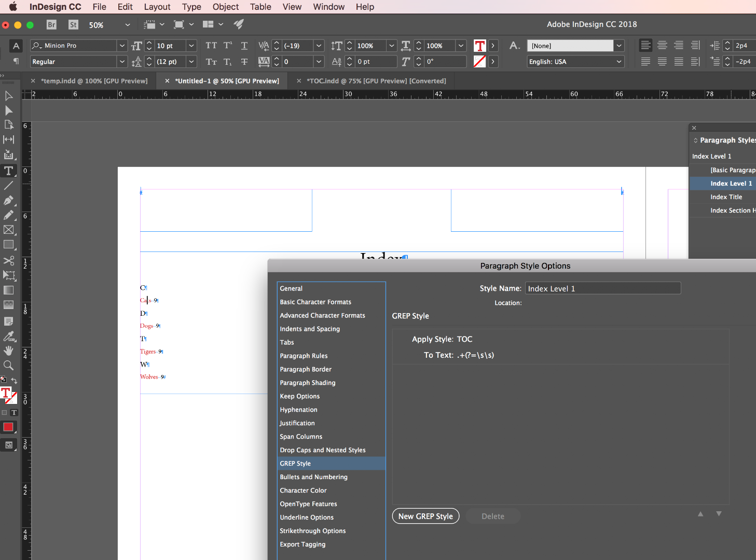756x560 pixels.
Task: Toggle Superscript formatting
Action: (228, 46)
